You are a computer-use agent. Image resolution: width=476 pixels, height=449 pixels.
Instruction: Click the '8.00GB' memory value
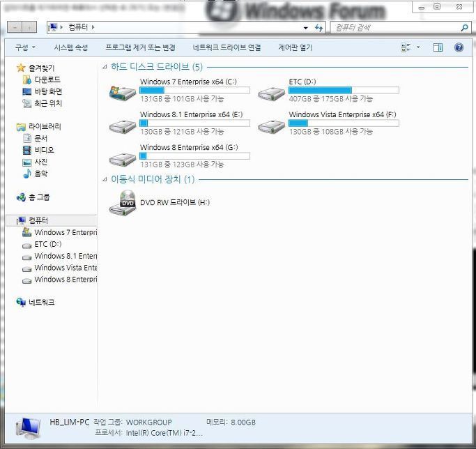coord(243,423)
